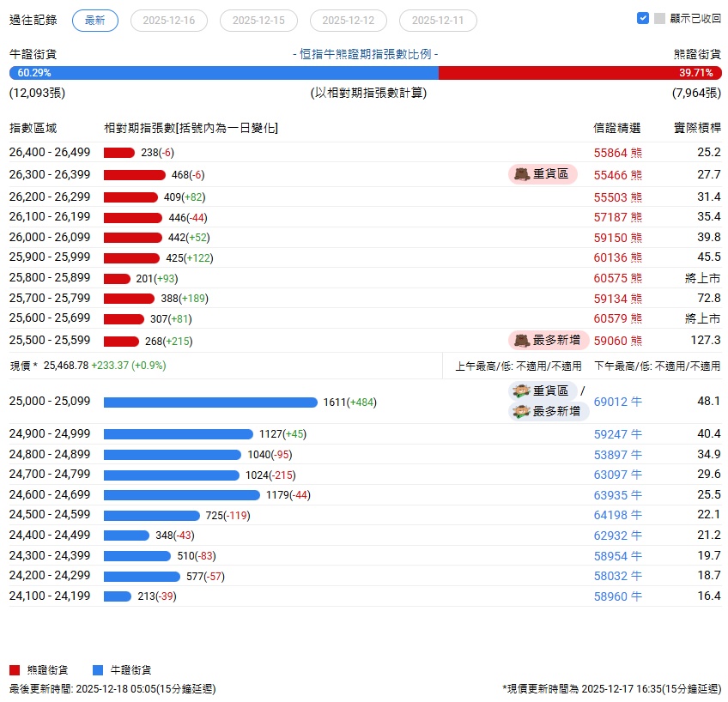The width and height of the screenshot is (728, 702).
Task: Open bear warrant 59060 熊 link
Action: click(x=617, y=341)
